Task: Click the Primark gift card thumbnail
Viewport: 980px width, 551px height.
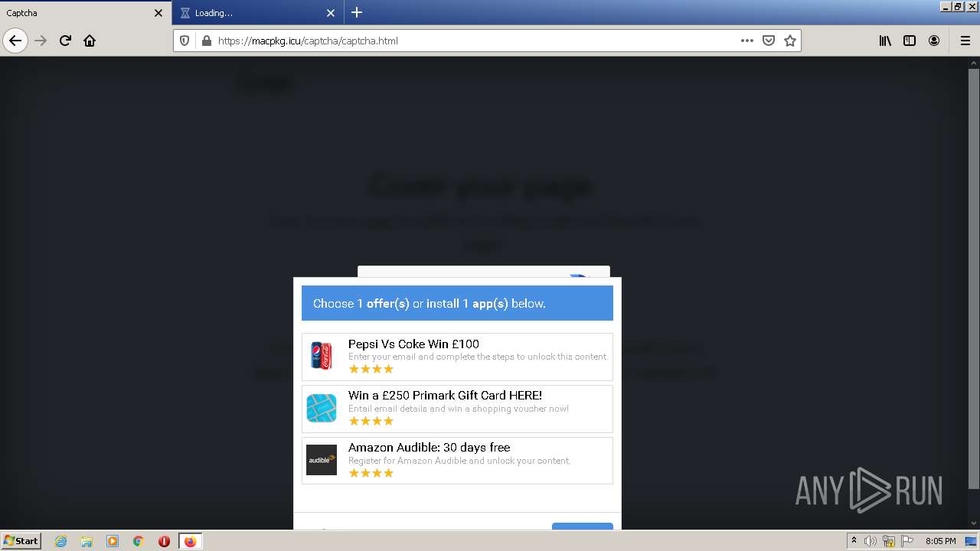Action: coord(322,409)
